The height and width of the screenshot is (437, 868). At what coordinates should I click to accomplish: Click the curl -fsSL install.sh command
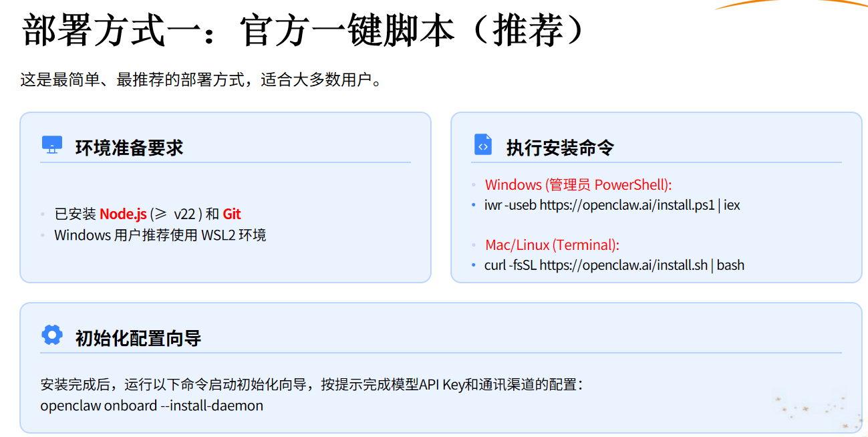click(x=614, y=265)
